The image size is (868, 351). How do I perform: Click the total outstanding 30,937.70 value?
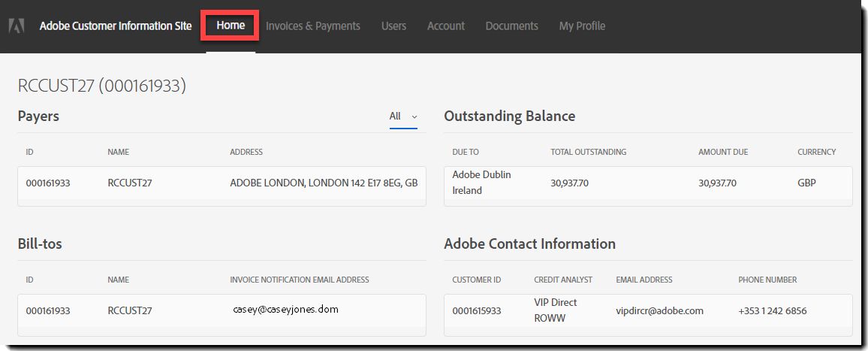tap(570, 183)
